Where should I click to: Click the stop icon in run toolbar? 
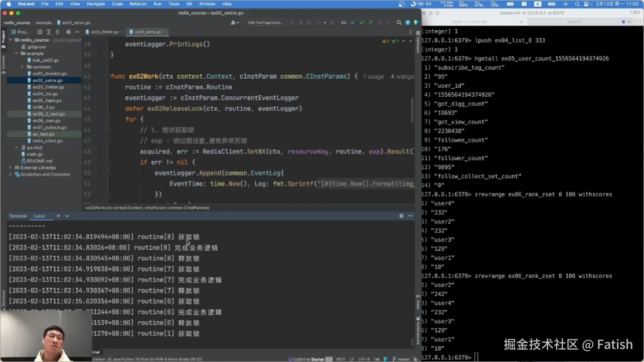point(333,23)
